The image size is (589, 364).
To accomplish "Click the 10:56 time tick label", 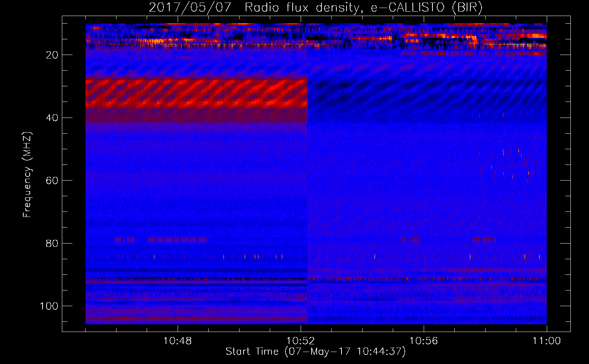I will [423, 341].
